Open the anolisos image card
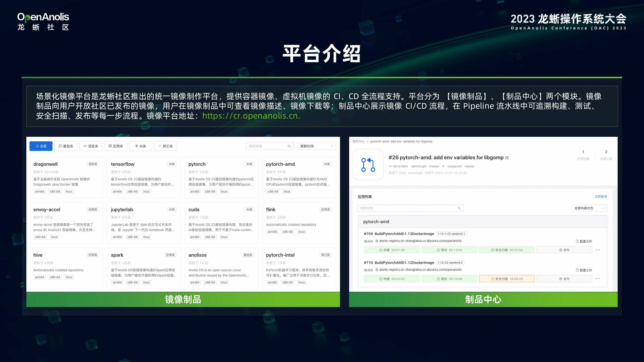The width and height of the screenshot is (644, 362). (221, 268)
